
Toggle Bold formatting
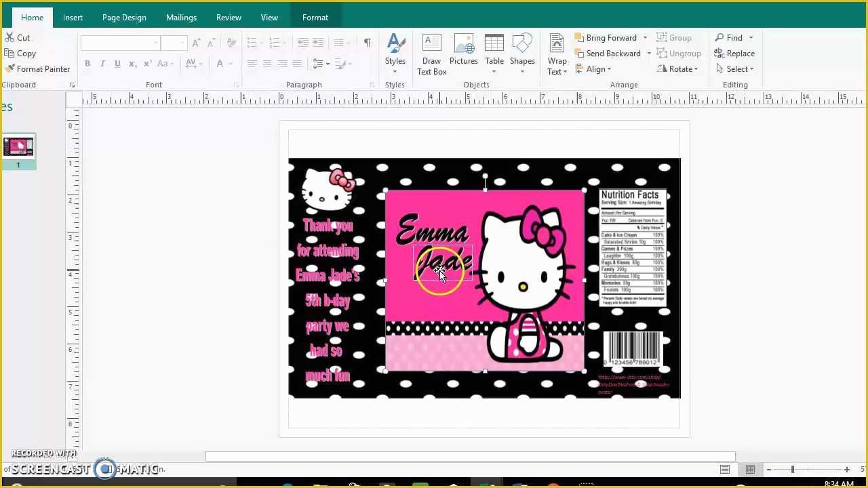tap(87, 64)
